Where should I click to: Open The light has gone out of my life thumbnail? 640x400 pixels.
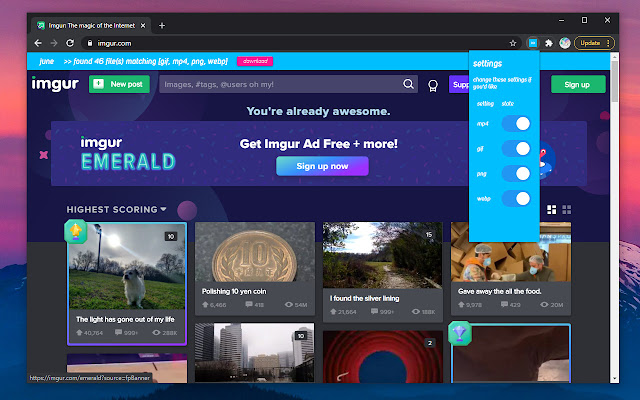(127, 266)
